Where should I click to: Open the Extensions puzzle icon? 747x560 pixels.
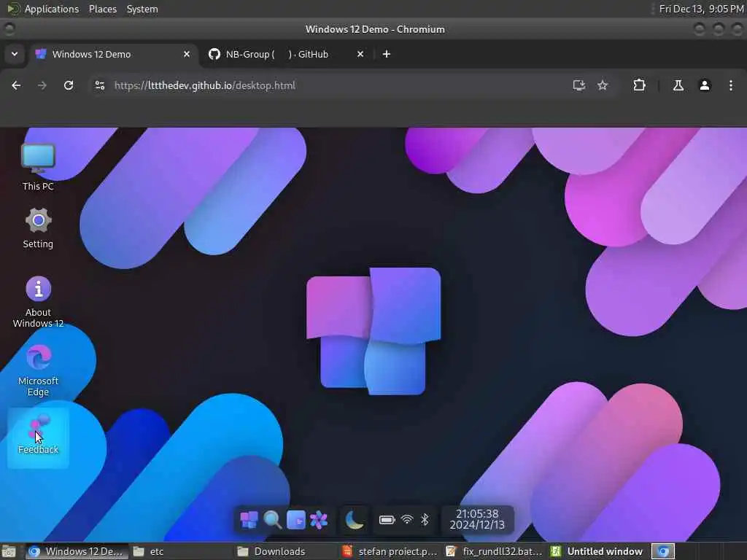point(639,85)
